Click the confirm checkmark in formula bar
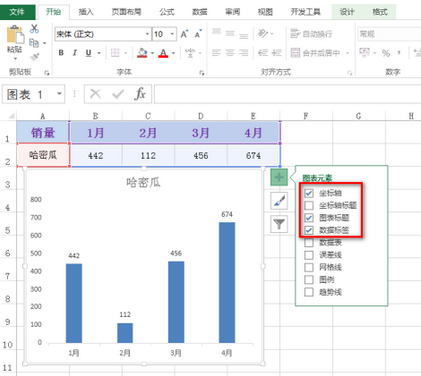Screen dimensions: 421x376 [118, 94]
